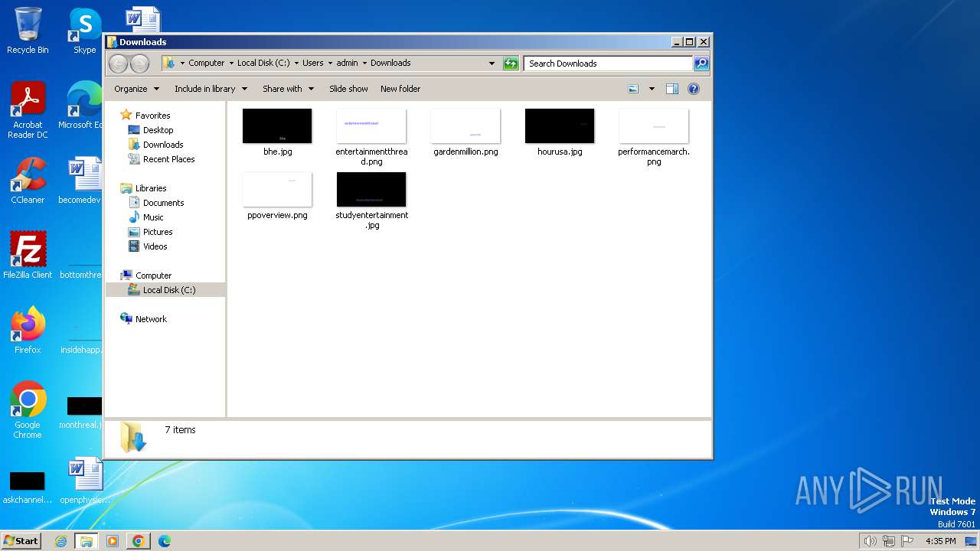
Task: Select the studyentertainment.jpg thumbnail
Action: pos(371,190)
